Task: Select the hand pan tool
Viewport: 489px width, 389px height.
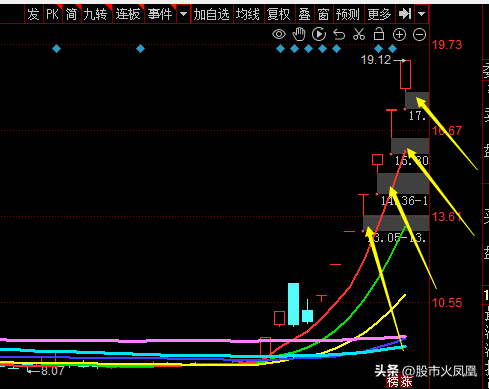Action: (x=299, y=34)
